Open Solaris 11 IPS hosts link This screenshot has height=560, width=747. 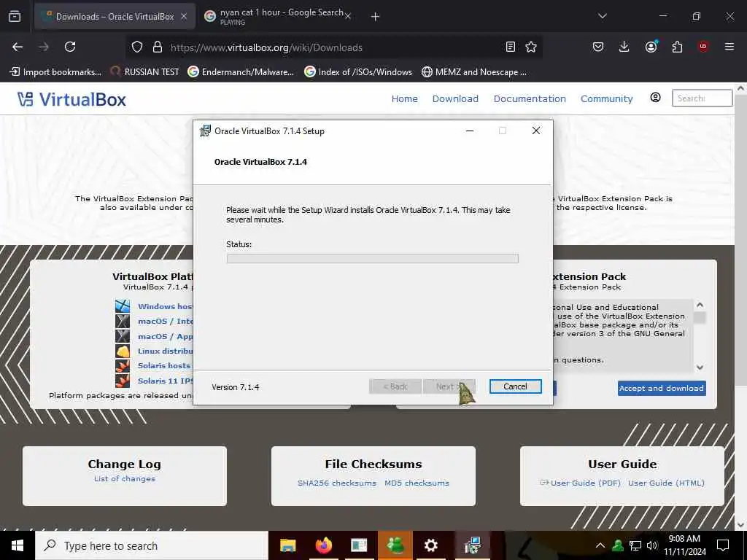click(166, 381)
